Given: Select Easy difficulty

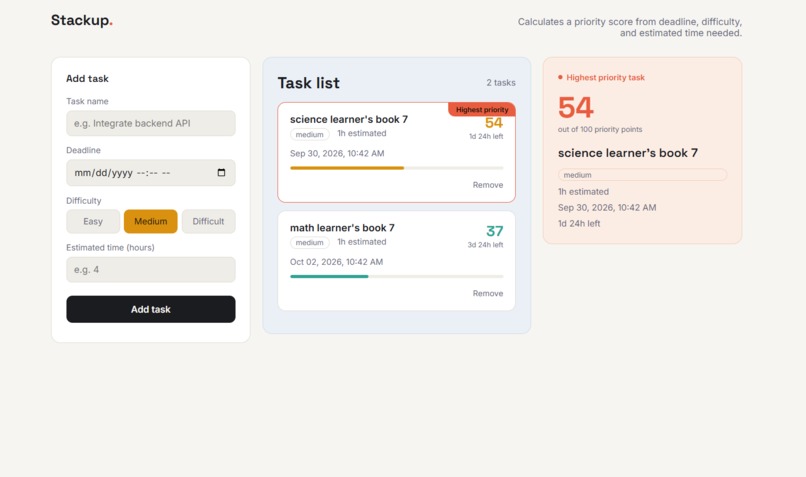Looking at the screenshot, I should [x=93, y=222].
